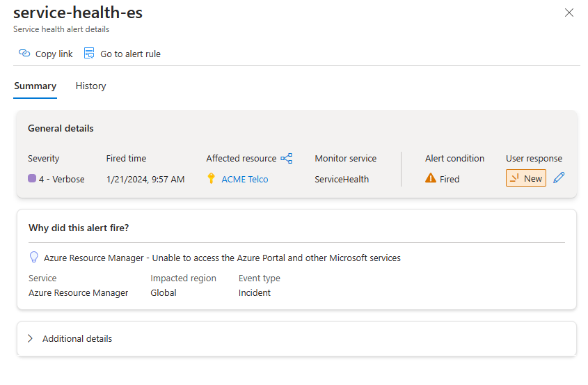The image size is (588, 385).
Task: Click the Go to alert rule text
Action: point(130,54)
